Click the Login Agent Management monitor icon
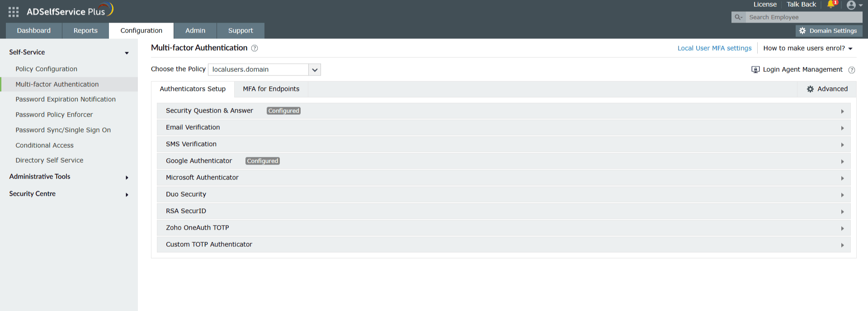Screen dimensions: 868x311 (x=755, y=70)
